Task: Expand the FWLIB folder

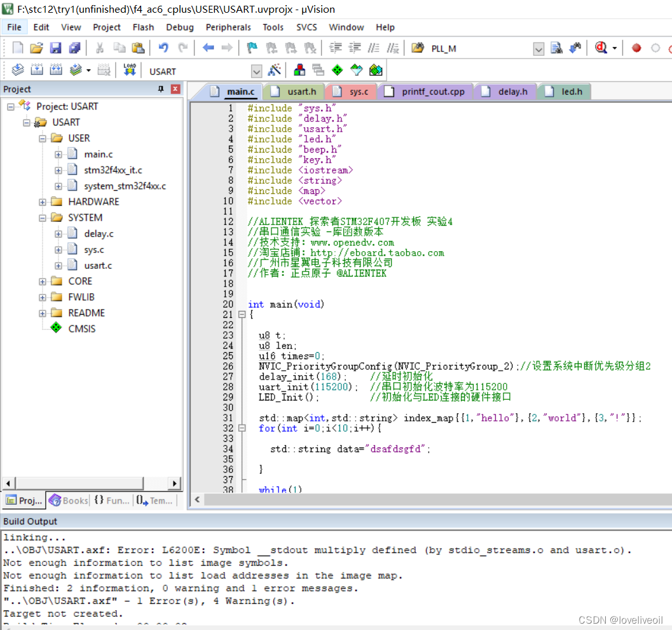Action: tap(43, 298)
